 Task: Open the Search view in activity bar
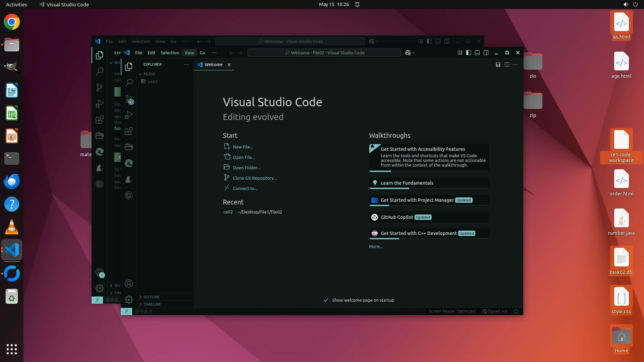pyautogui.click(x=129, y=82)
